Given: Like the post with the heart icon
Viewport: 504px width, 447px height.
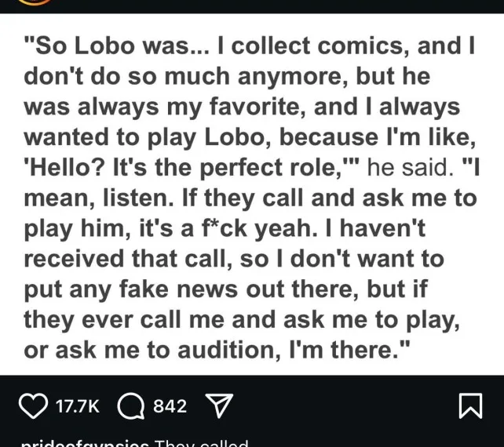Looking at the screenshot, I should coord(33,405).
